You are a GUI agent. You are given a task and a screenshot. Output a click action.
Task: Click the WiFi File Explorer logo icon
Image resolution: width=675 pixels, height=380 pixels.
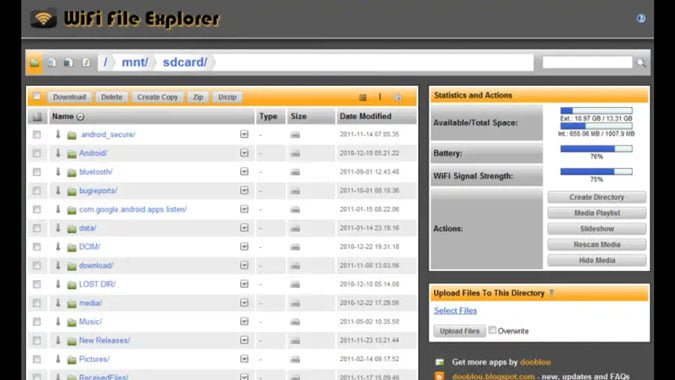[x=43, y=19]
